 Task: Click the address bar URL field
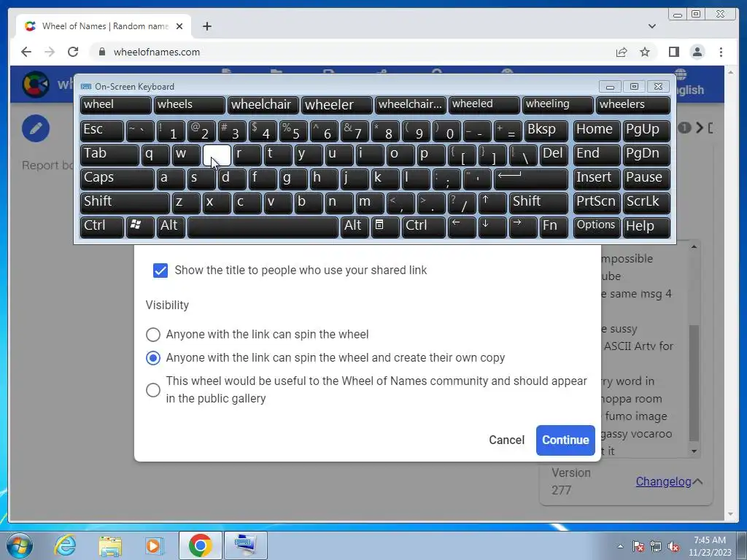(352, 52)
